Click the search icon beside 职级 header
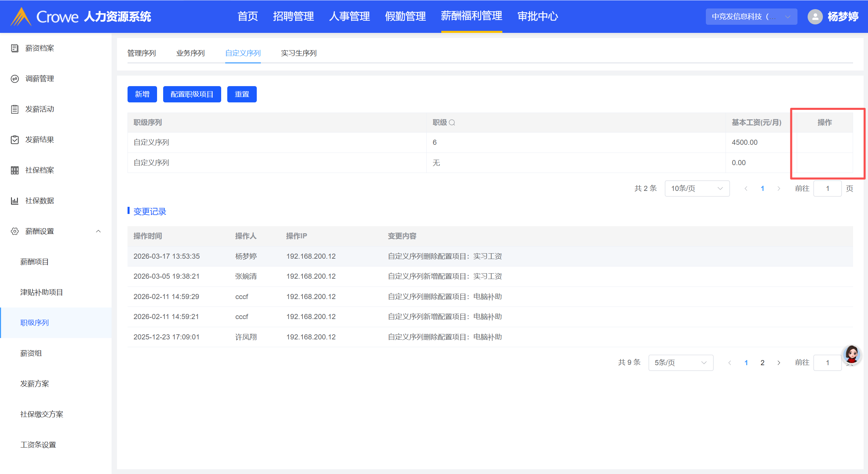The width and height of the screenshot is (868, 474). 452,123
